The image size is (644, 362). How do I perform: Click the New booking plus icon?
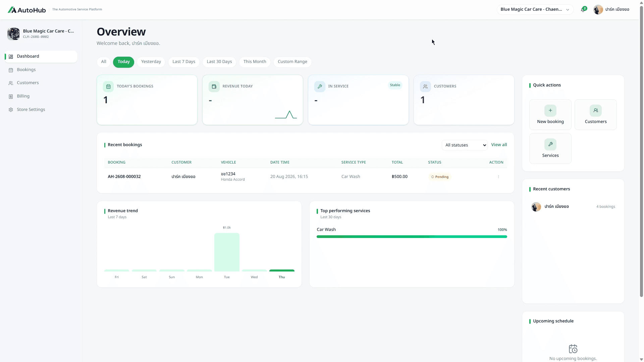coord(550,111)
